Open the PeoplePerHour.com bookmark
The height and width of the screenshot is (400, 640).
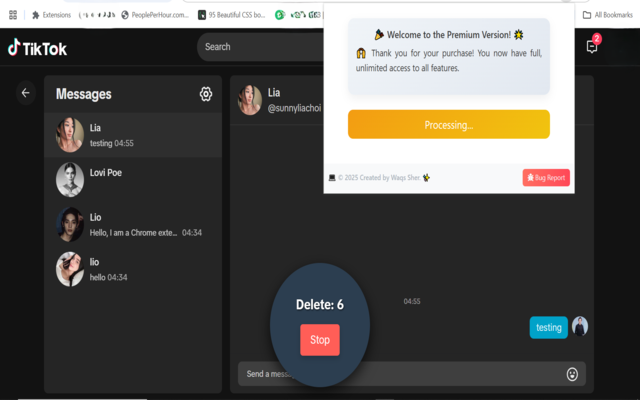coord(155,15)
